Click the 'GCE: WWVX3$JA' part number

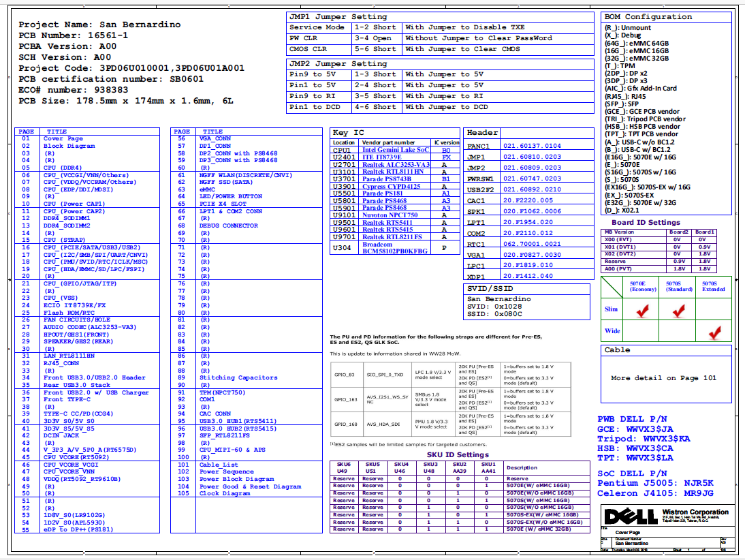point(635,429)
